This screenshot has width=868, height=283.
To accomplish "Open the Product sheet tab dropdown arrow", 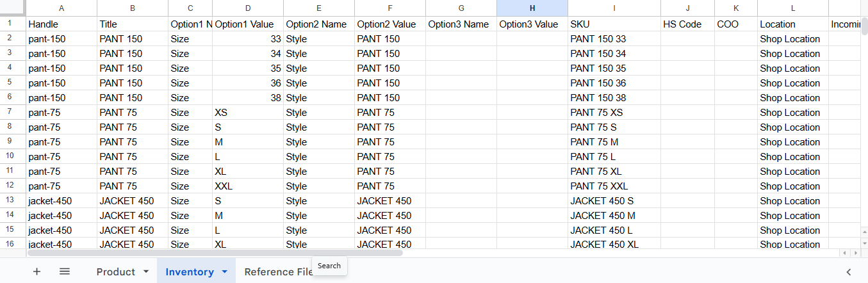I will point(146,271).
